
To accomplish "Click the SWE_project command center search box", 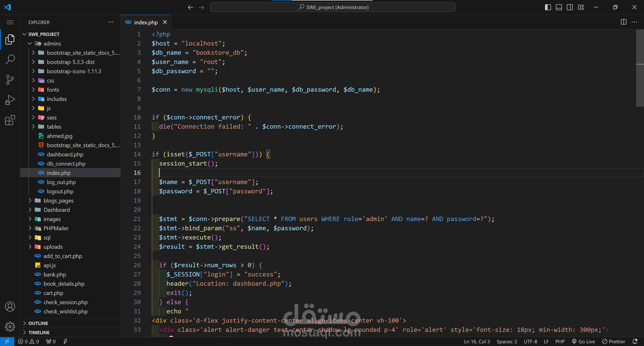I will pos(333,7).
